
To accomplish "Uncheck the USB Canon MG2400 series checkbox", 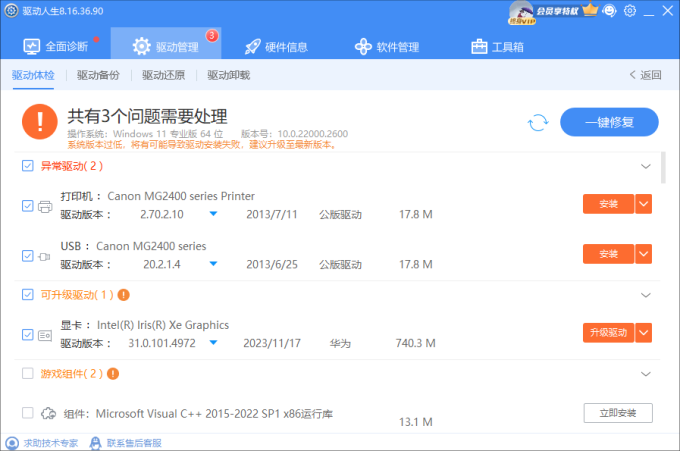I will [28, 256].
